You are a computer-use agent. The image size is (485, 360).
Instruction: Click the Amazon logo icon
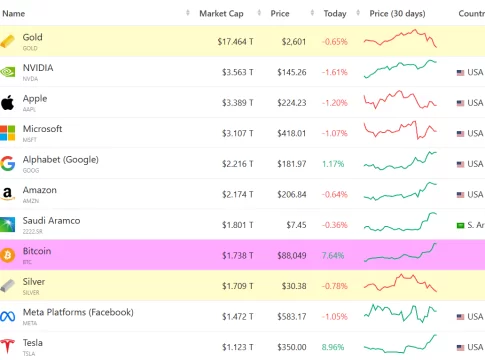(x=8, y=194)
